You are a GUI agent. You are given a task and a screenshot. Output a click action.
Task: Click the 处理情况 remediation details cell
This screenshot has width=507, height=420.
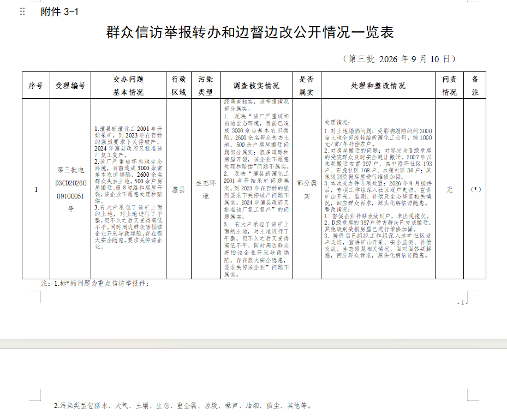click(x=378, y=189)
